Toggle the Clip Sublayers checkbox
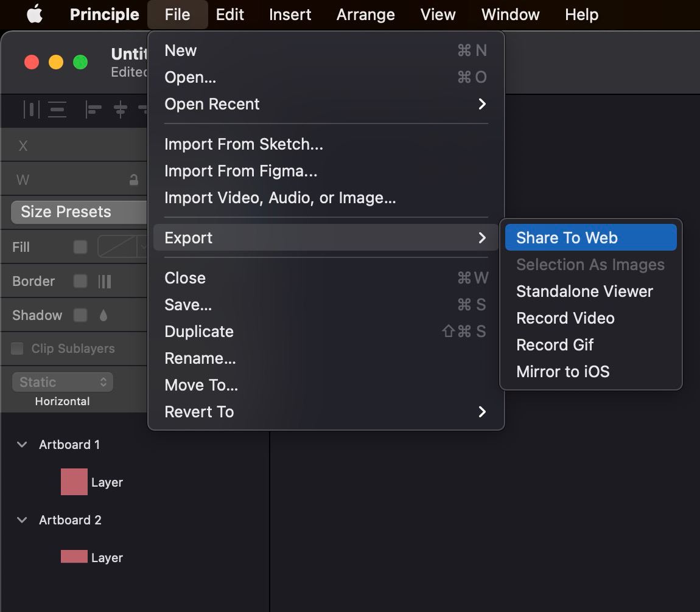Screen dimensions: 700x612 pyautogui.click(x=17, y=349)
